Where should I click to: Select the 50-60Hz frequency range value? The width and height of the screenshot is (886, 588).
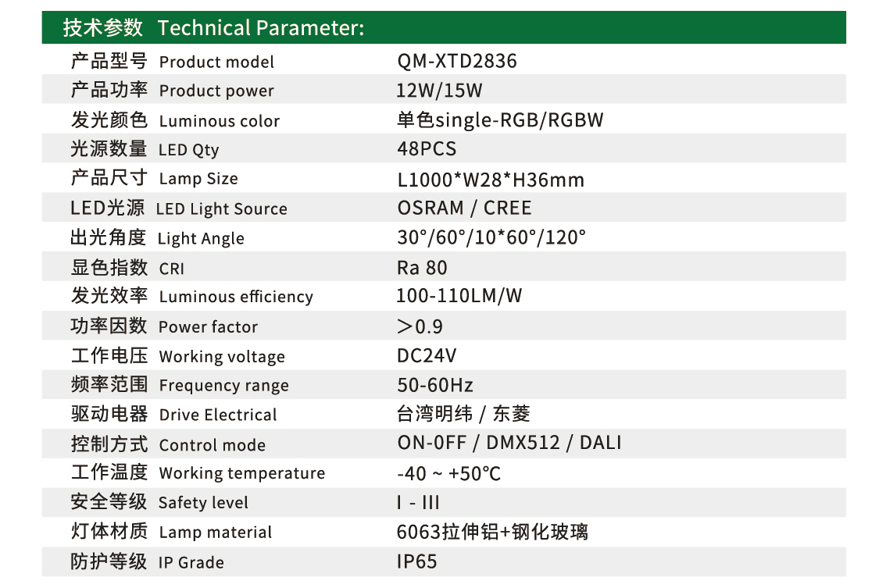point(435,385)
